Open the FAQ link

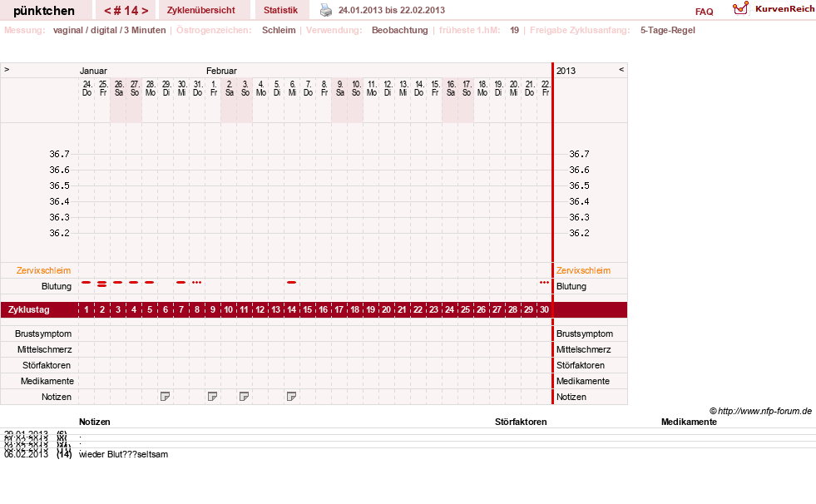point(704,12)
